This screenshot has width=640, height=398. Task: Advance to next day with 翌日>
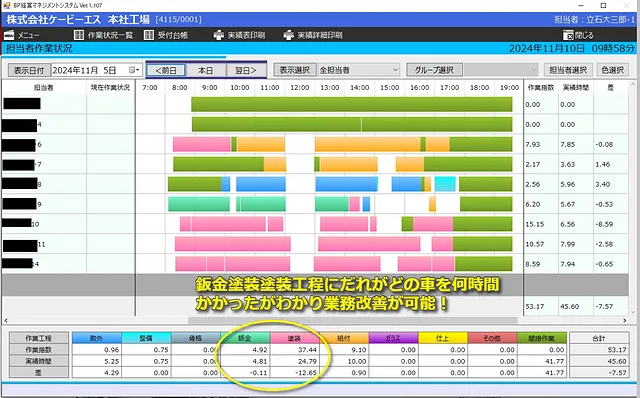click(x=246, y=70)
